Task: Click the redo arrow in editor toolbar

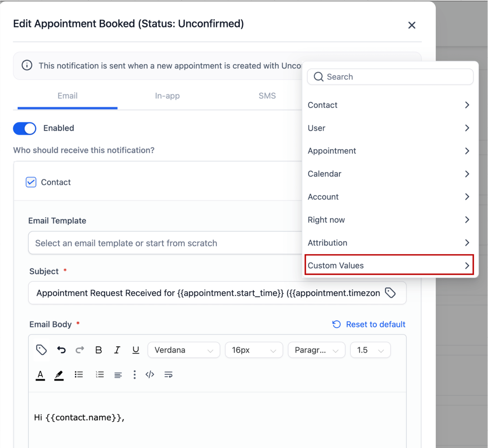Action: pos(80,350)
